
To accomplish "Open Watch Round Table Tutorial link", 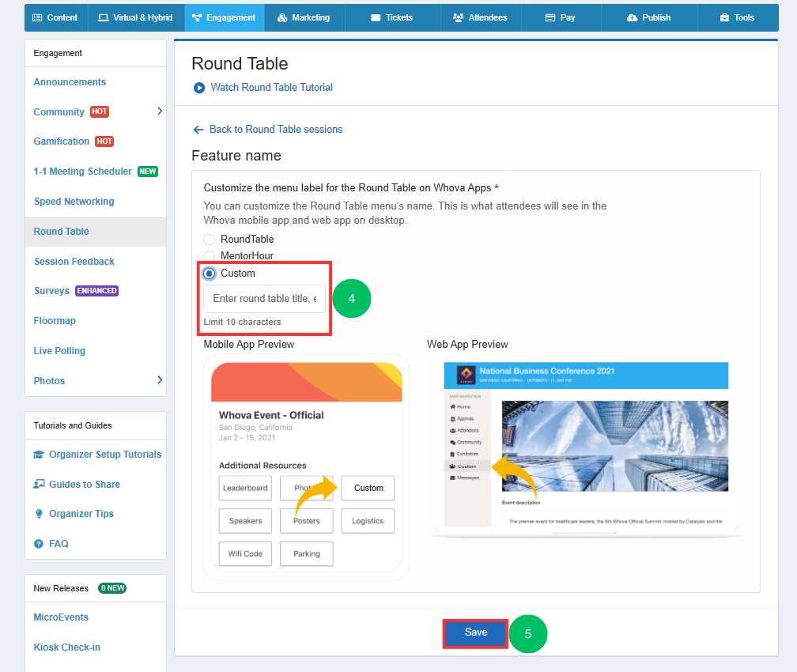I will click(x=271, y=88).
